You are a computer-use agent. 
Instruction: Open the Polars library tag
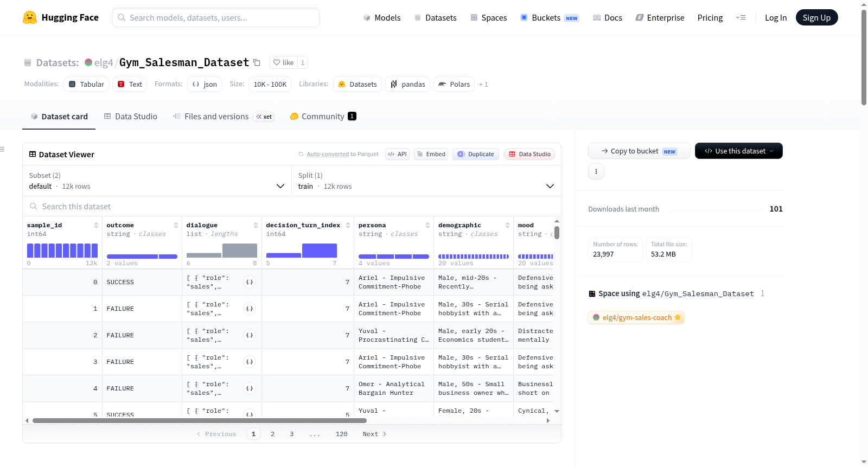click(454, 84)
